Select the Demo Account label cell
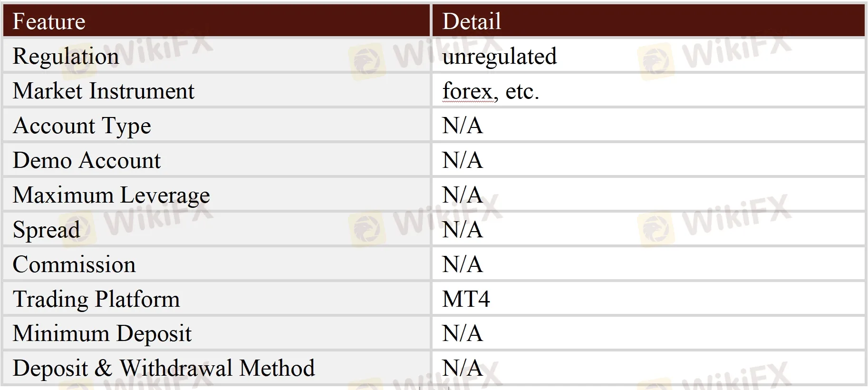 87,160
